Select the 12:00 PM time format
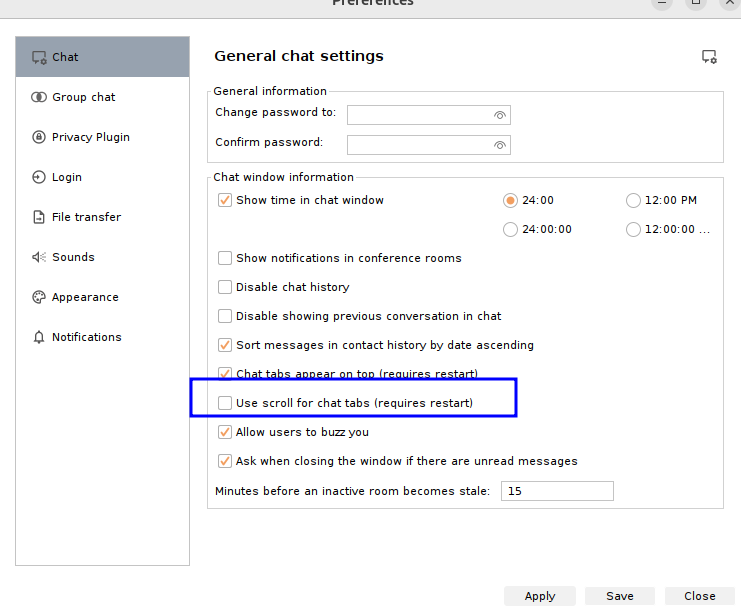The height and width of the screenshot is (611, 741). click(x=633, y=200)
